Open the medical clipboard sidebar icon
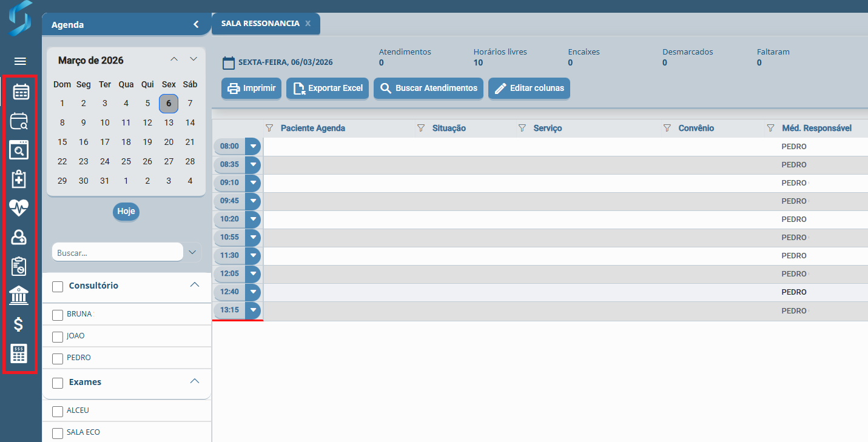The image size is (868, 442). pos(19,179)
